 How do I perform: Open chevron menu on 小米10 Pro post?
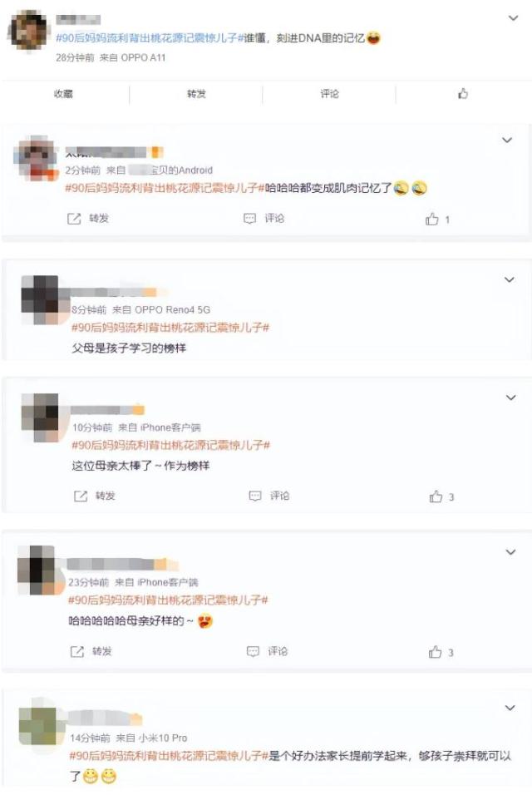[x=510, y=708]
